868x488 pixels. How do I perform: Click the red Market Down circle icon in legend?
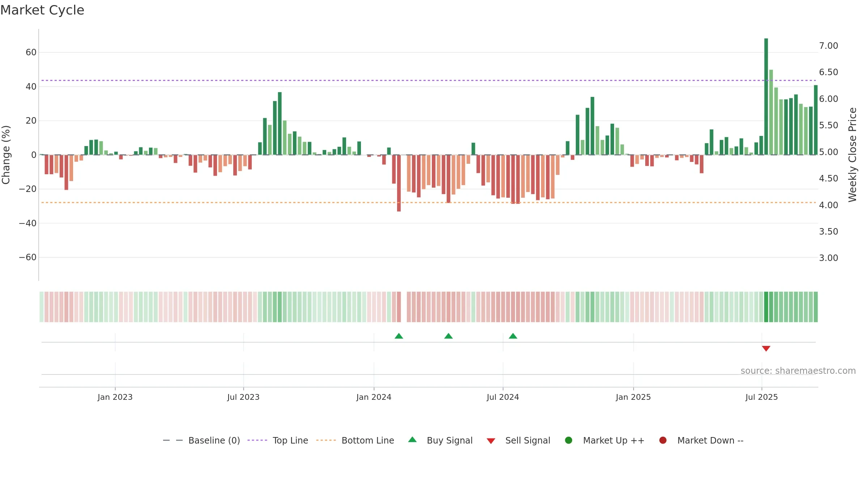tap(663, 440)
